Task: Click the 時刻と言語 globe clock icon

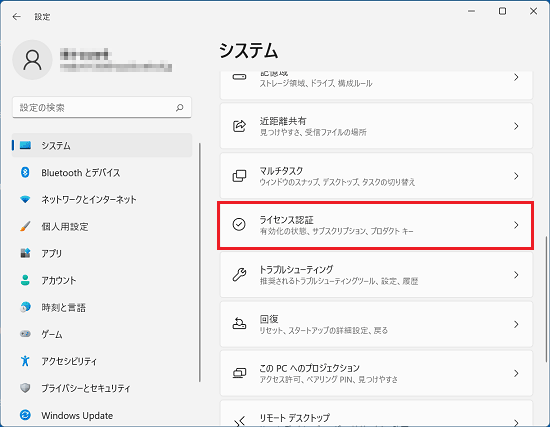Action: pos(25,307)
